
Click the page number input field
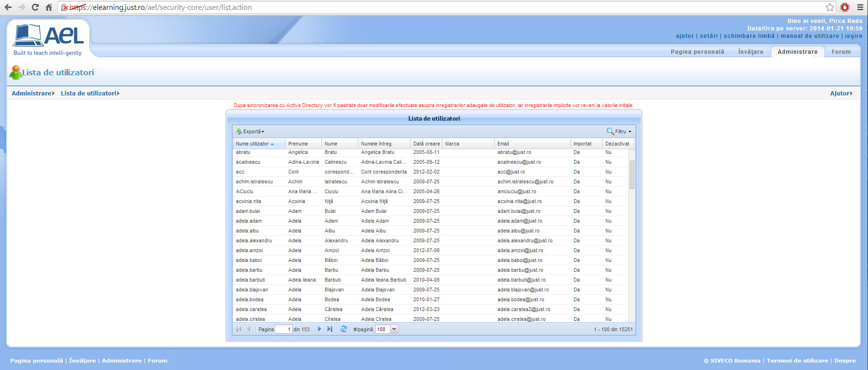pyautogui.click(x=284, y=329)
